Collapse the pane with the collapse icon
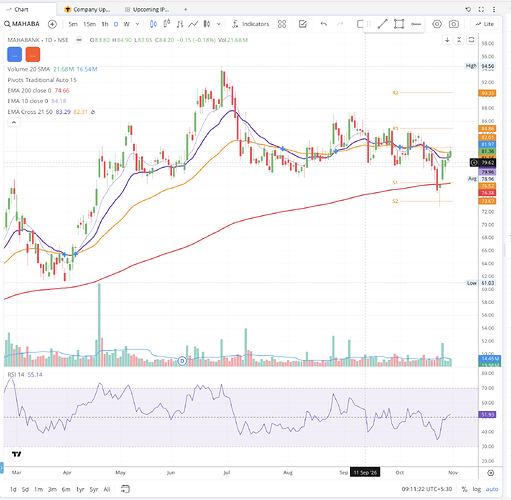The width and height of the screenshot is (511, 500). (x=459, y=40)
